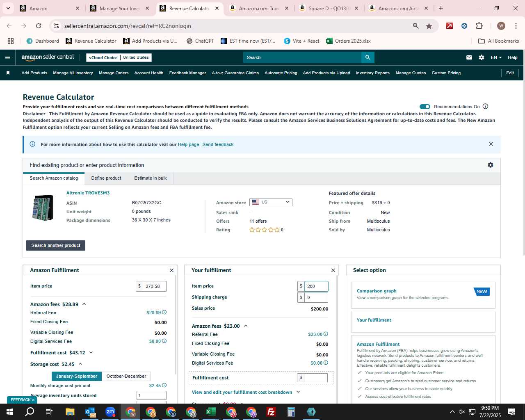This screenshot has height=420, width=525.
Task: Open Chrome extensions puzzle icon
Action: coord(479,26)
